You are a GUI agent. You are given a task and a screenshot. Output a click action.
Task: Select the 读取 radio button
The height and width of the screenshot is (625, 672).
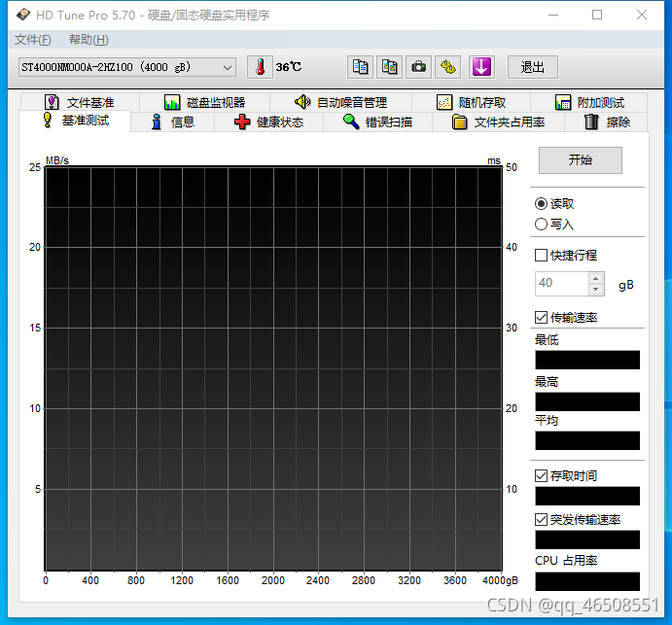[x=541, y=204]
